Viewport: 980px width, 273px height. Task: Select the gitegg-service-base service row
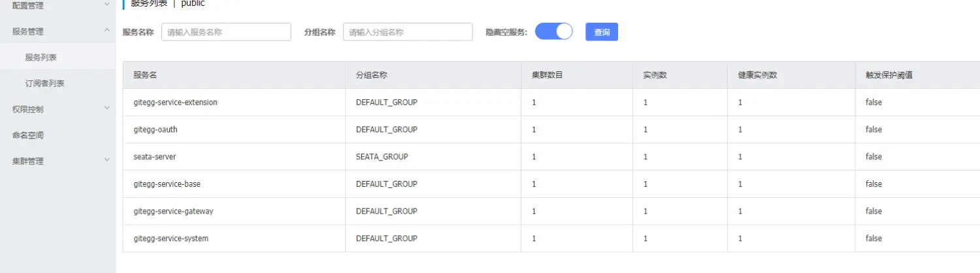coord(167,184)
